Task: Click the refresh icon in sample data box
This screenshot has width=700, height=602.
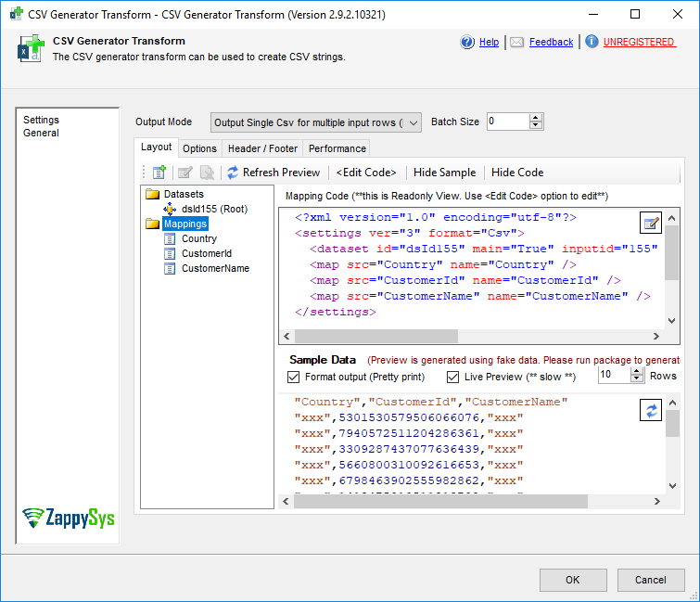Action: coord(651,410)
